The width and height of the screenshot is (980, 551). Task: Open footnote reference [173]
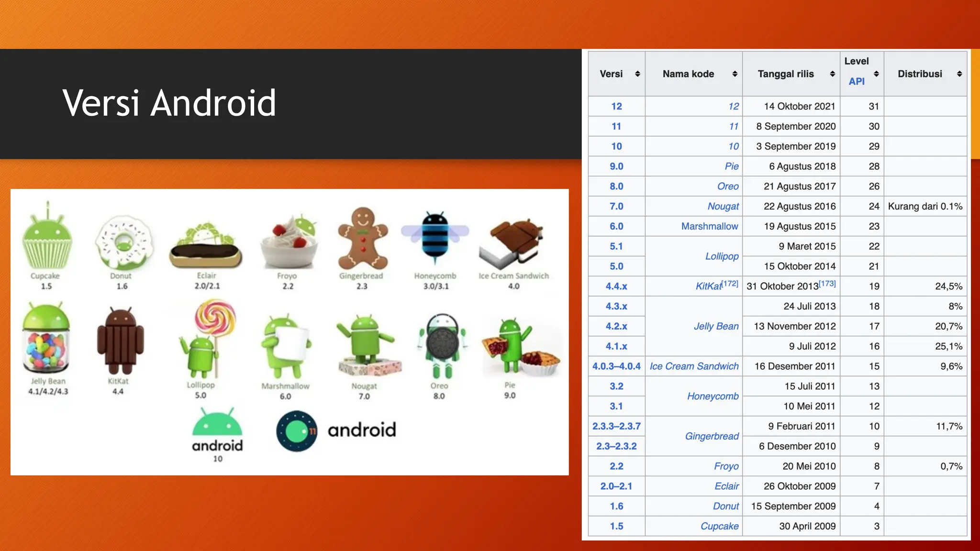click(827, 284)
